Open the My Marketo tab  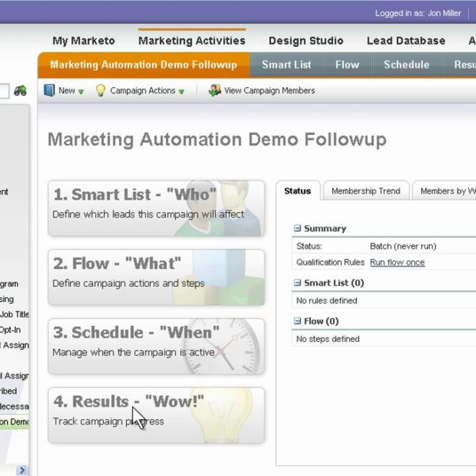coord(84,40)
